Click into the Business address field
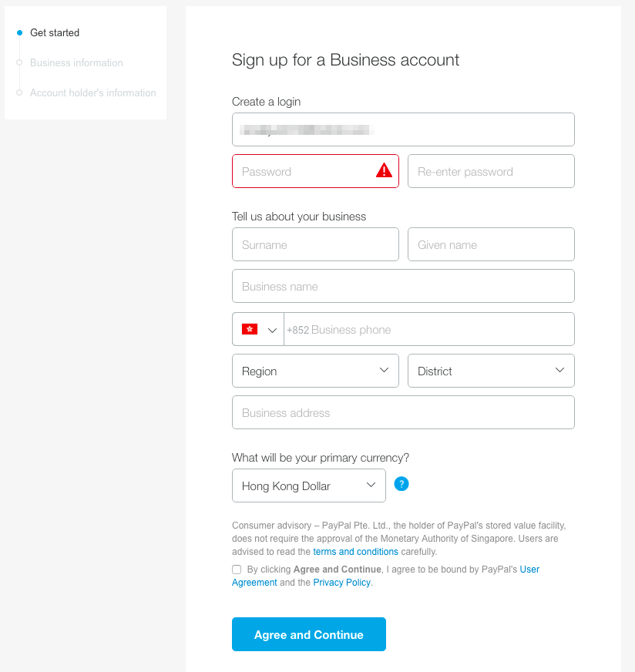This screenshot has height=672, width=635. 403,412
